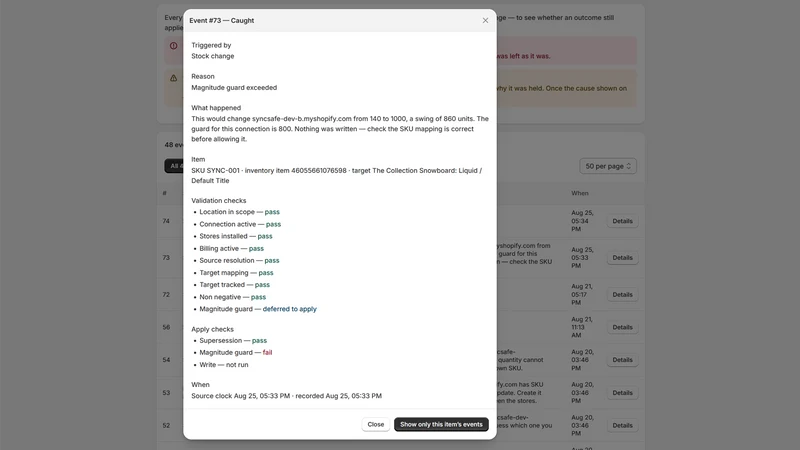Click 'Target tracked — pass' line
The image size is (800, 450).
[235, 285]
